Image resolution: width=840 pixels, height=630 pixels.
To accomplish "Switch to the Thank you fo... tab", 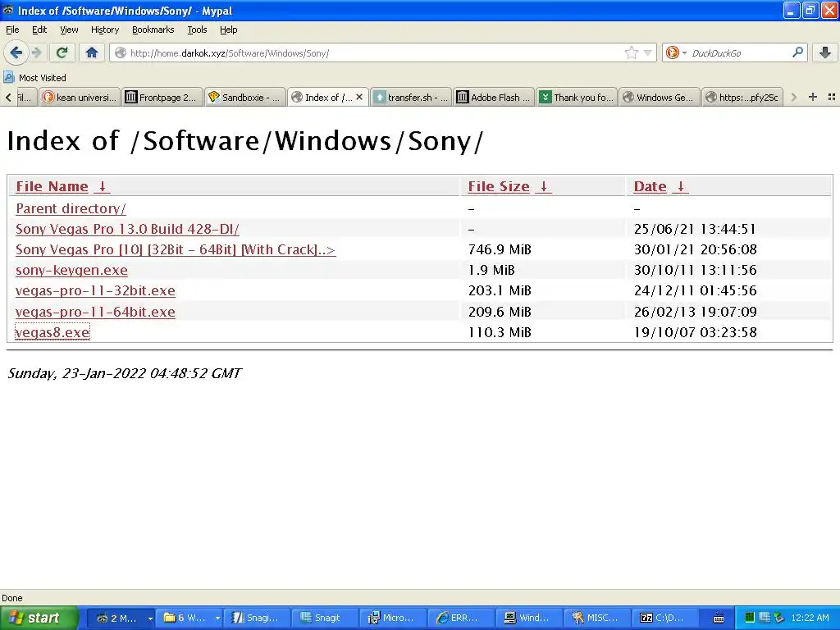I will point(577,97).
